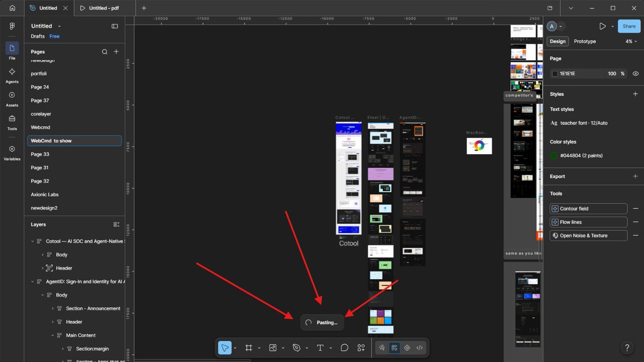Image resolution: width=644 pixels, height=362 pixels.
Task: Expand the Section - Announcement layer
Action: click(53, 308)
